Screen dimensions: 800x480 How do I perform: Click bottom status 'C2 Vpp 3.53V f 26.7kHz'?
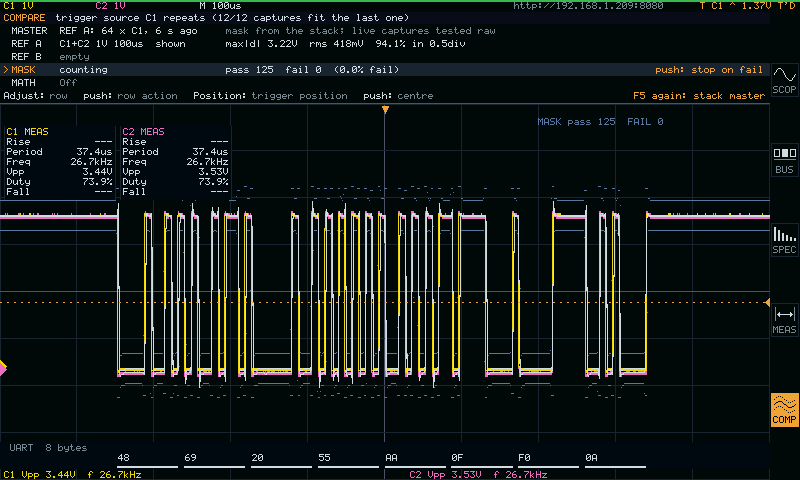pos(478,474)
